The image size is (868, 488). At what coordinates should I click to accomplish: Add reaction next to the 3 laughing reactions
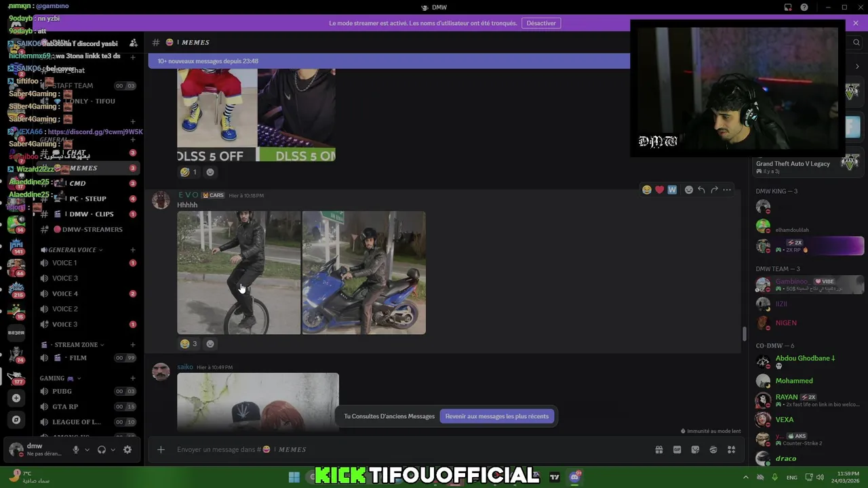point(210,344)
